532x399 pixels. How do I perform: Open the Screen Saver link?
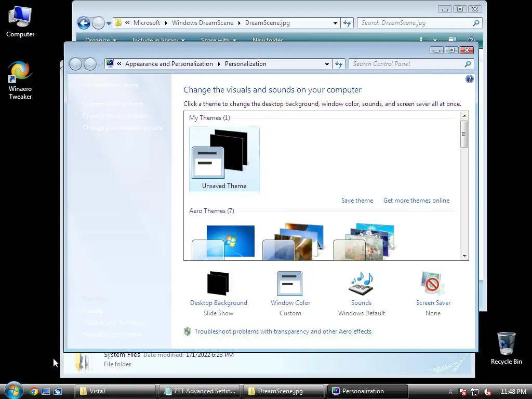click(x=433, y=303)
